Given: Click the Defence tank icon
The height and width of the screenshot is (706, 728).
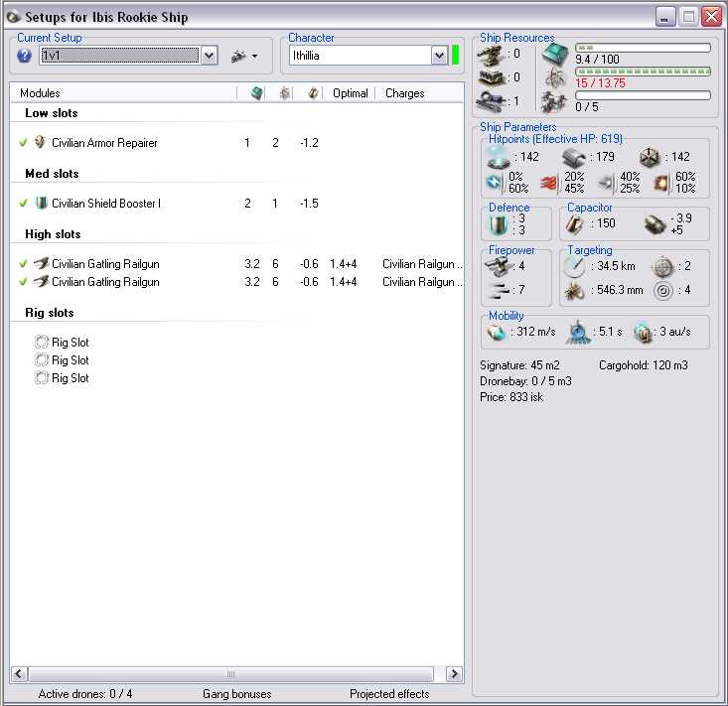Looking at the screenshot, I should (x=499, y=224).
